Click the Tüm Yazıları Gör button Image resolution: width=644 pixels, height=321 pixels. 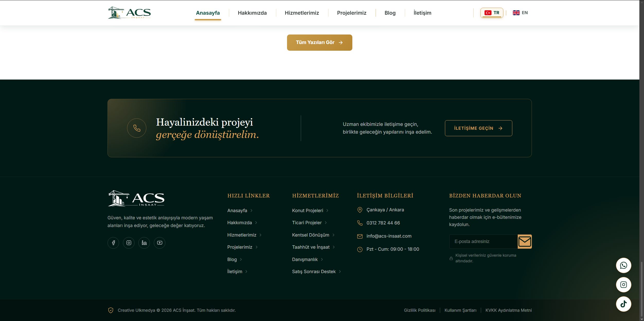319,42
